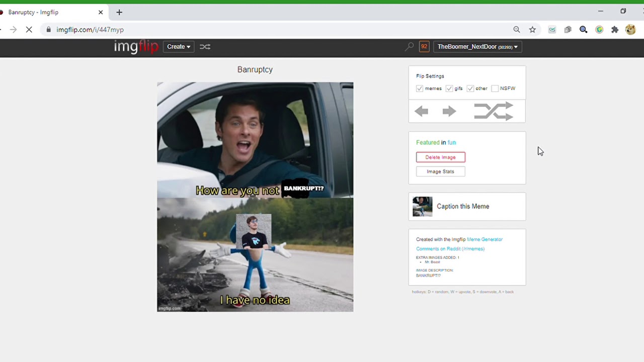Click the shuffle icon beside Create
644x362 pixels.
coord(205,47)
